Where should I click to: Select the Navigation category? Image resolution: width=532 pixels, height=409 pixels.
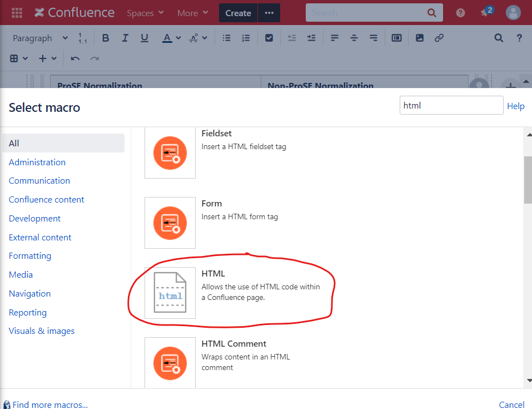(30, 294)
